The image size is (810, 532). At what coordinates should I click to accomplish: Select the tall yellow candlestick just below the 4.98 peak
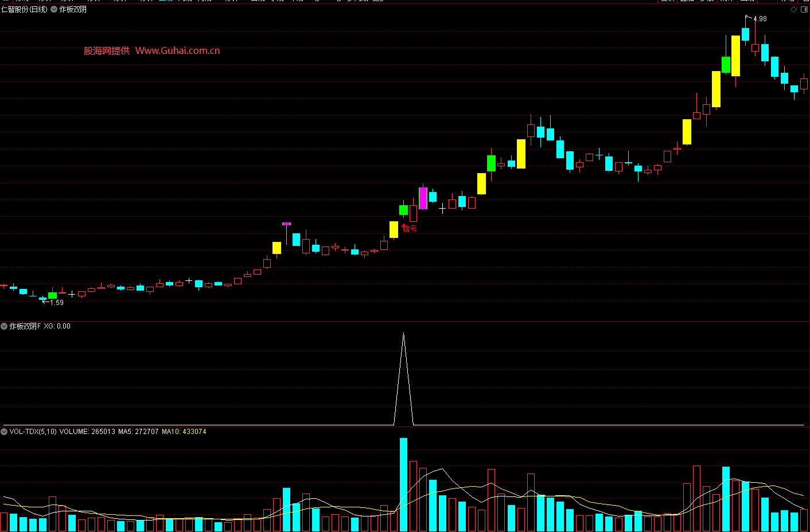735,56
